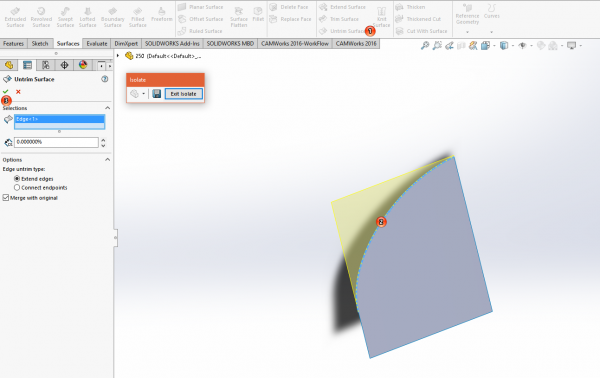Choose the Delete Face command

tap(289, 7)
